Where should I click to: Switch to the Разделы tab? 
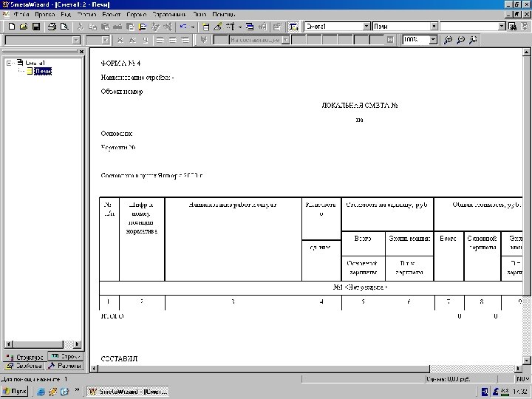pos(64,366)
